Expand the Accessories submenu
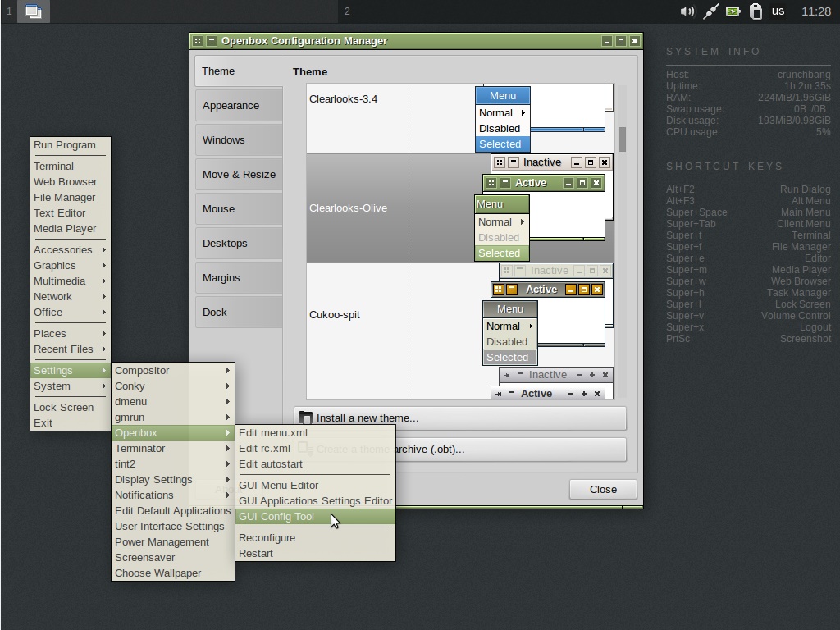The height and width of the screenshot is (630, 840). tap(71, 249)
